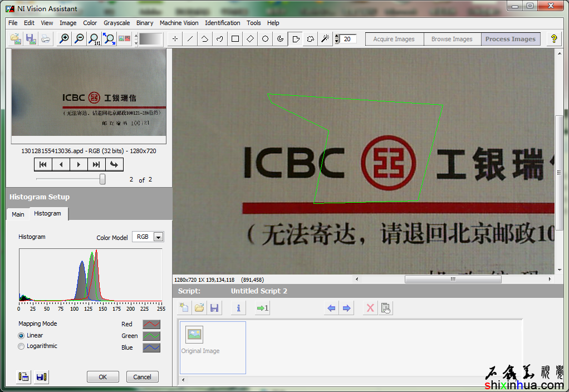This screenshot has height=392, width=569.
Task: Toggle the Process Images mode button
Action: tap(510, 39)
